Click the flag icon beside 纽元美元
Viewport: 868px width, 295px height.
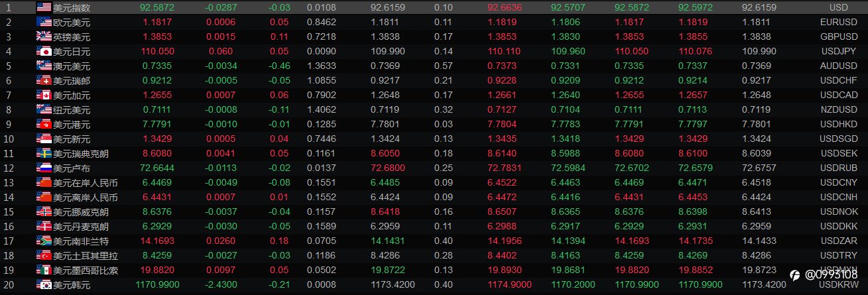coord(44,109)
